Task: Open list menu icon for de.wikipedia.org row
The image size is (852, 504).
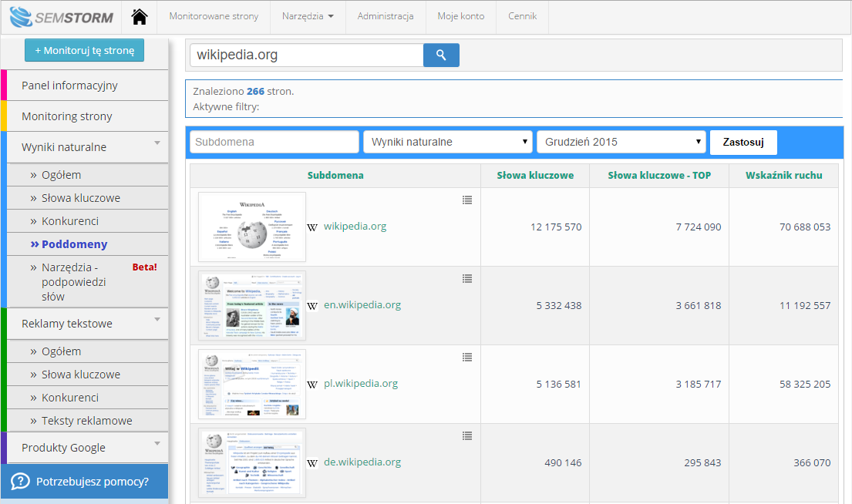Action: coord(467,435)
